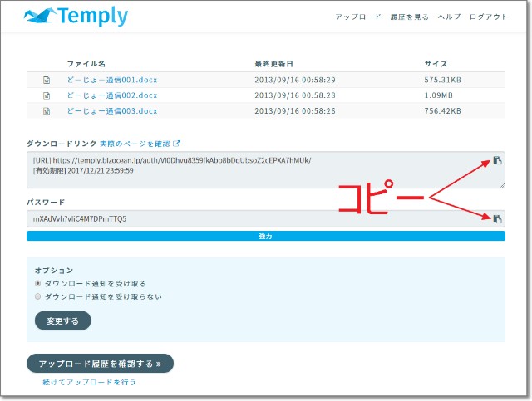532x401 pixels.
Task: Copy the password to clipboard
Action: (497, 218)
